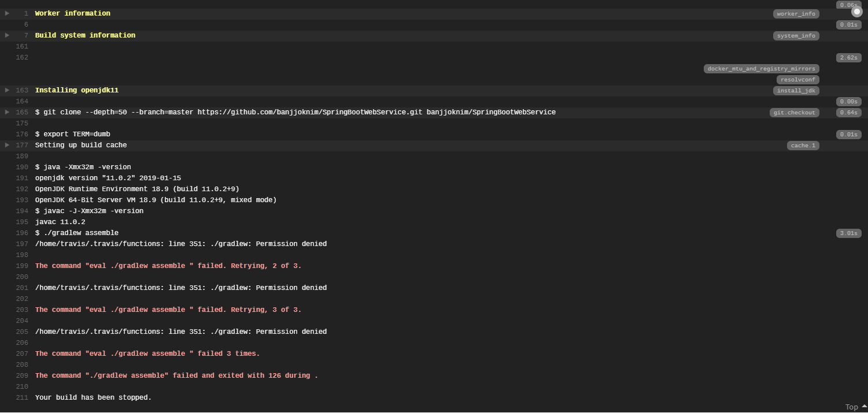Click the "$ java -Xmx32m -version" line
This screenshot has height=413, width=868.
pyautogui.click(x=83, y=167)
